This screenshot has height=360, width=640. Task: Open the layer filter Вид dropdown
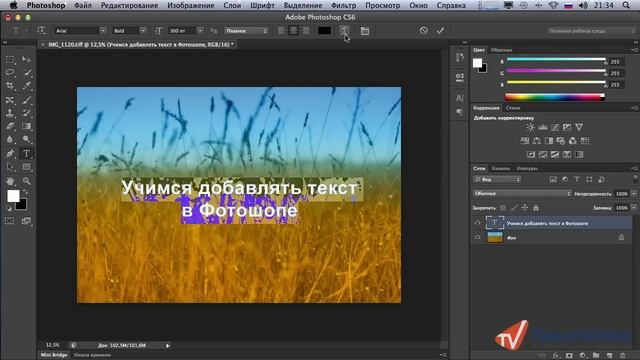tap(497, 179)
